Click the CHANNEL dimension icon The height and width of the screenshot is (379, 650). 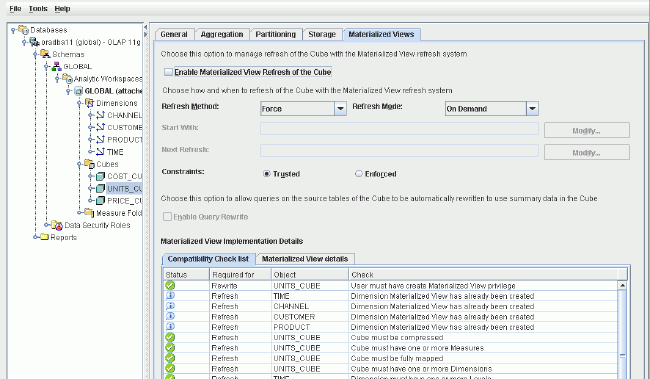click(100, 115)
